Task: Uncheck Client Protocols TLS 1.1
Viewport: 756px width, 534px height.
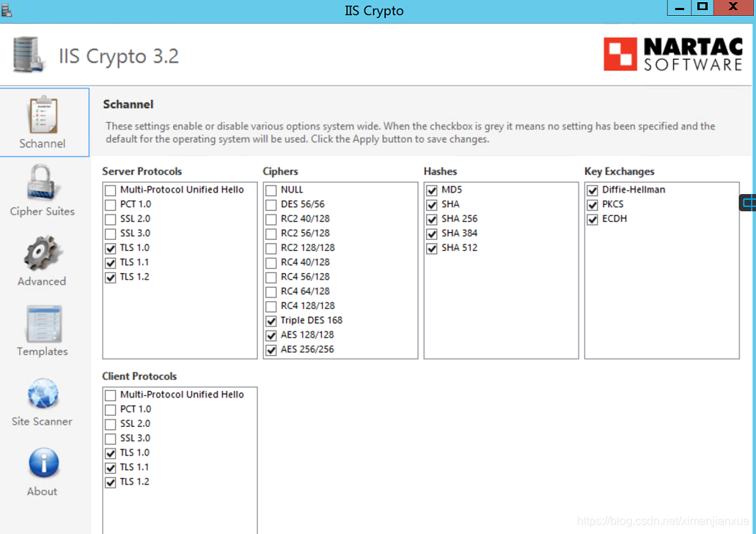Action: (111, 467)
